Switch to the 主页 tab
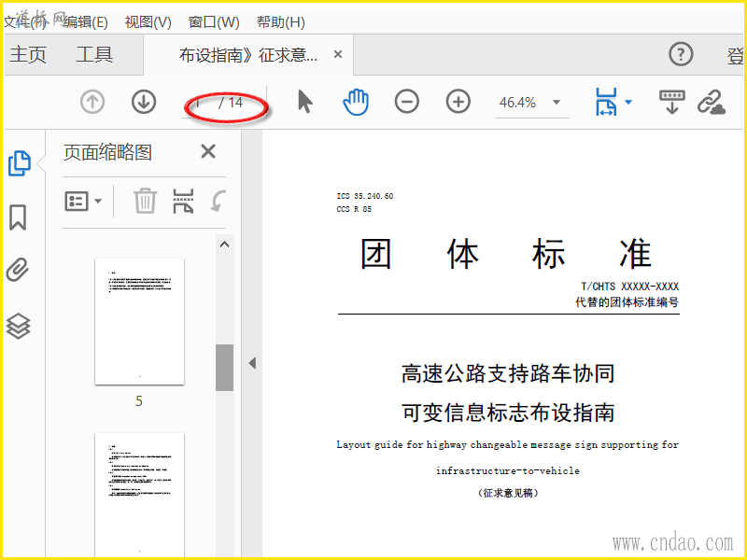 [x=28, y=54]
